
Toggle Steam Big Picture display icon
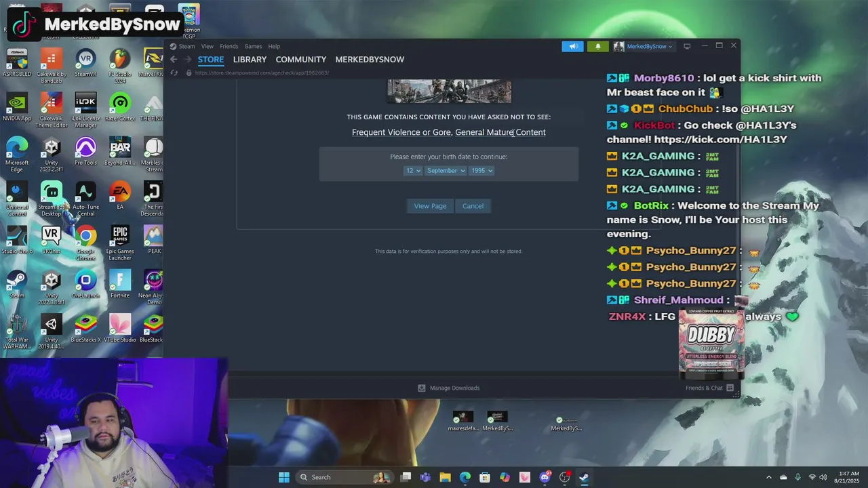click(686, 46)
